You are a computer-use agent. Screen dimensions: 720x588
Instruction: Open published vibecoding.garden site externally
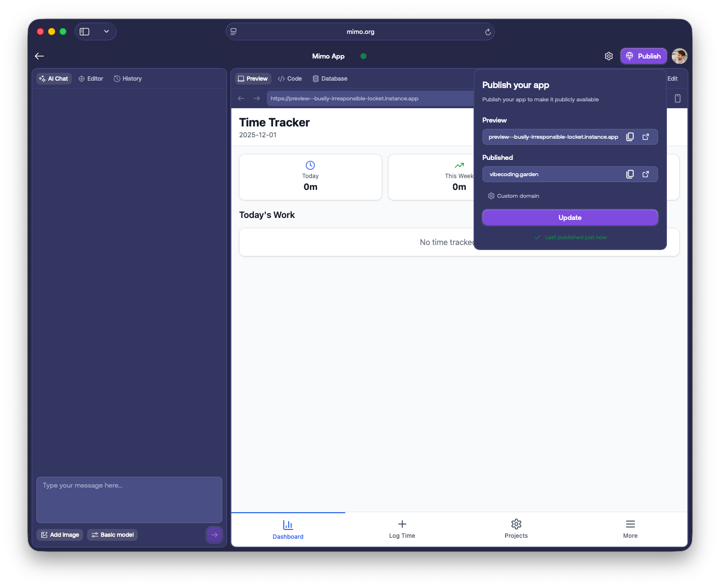click(646, 174)
